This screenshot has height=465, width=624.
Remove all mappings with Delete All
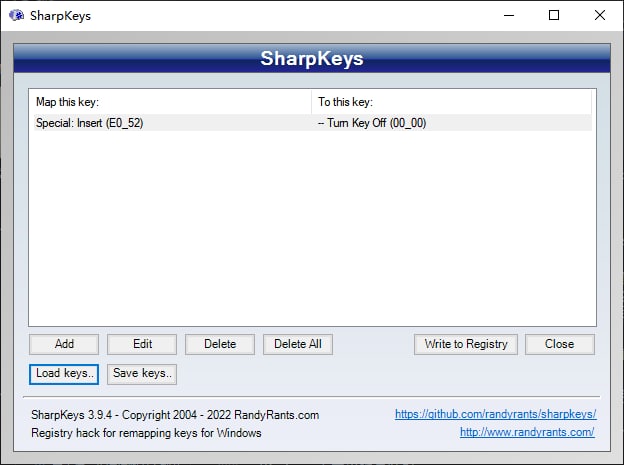pyautogui.click(x=298, y=344)
